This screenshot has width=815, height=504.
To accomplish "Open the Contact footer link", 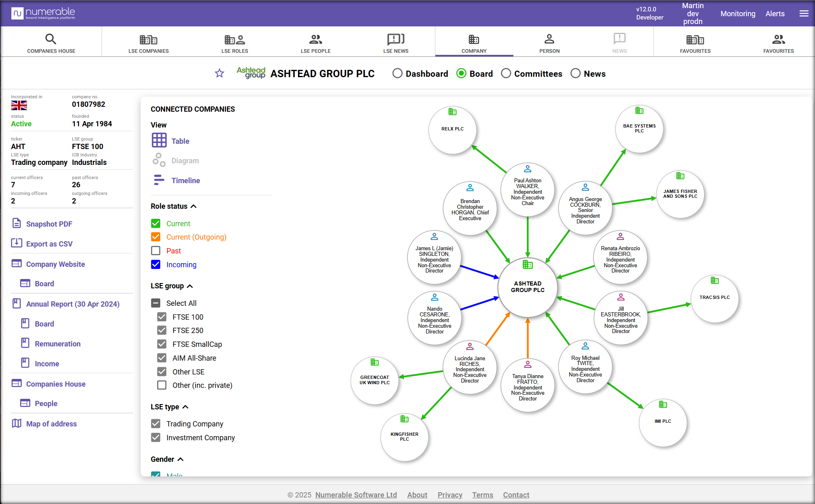I will pos(516,495).
